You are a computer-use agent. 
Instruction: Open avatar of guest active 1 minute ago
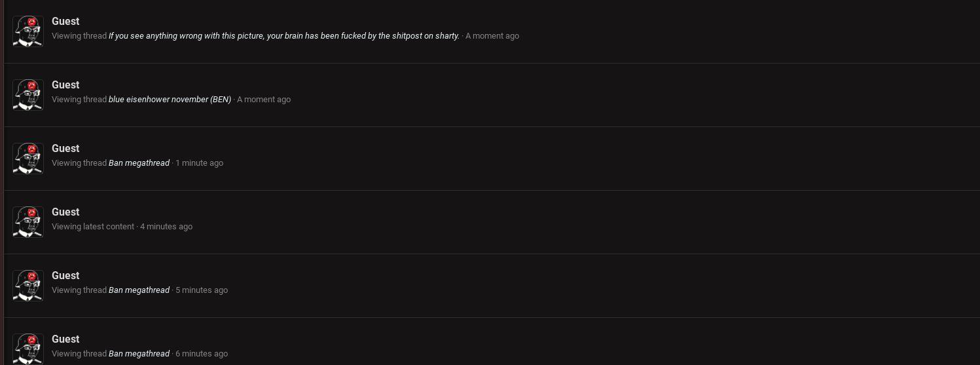coord(28,159)
